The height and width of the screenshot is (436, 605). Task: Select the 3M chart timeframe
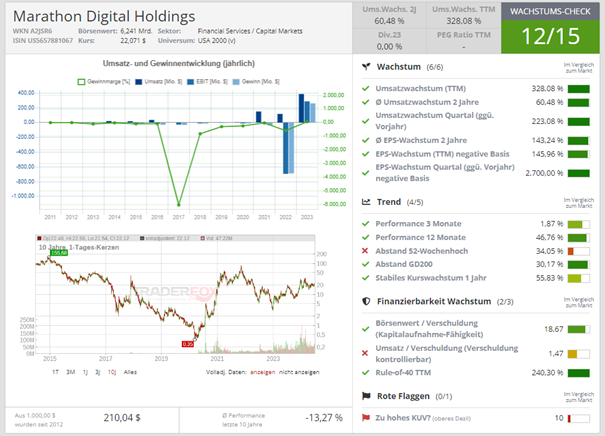pos(71,372)
